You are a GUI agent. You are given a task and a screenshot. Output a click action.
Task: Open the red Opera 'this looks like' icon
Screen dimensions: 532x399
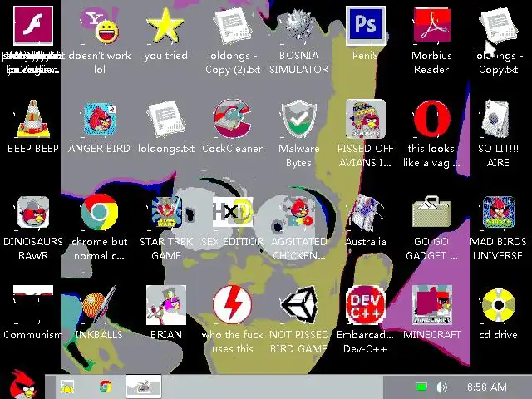[432, 119]
